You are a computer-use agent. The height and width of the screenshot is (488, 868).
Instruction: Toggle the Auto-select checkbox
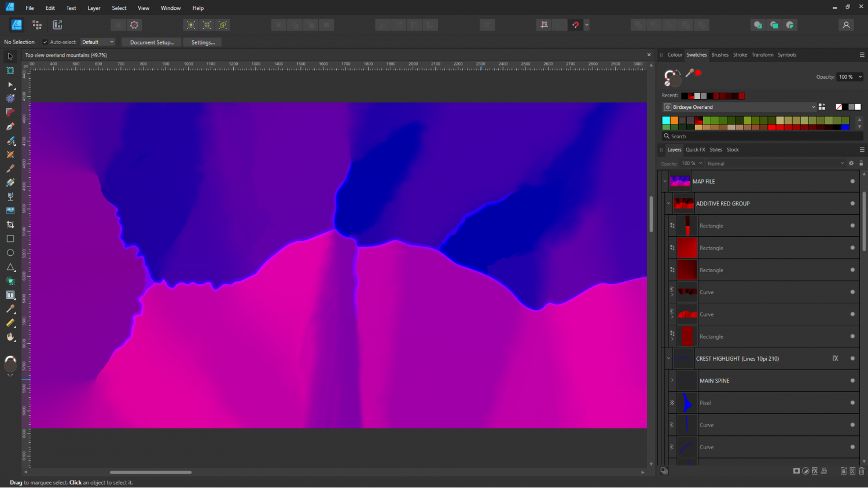point(45,42)
